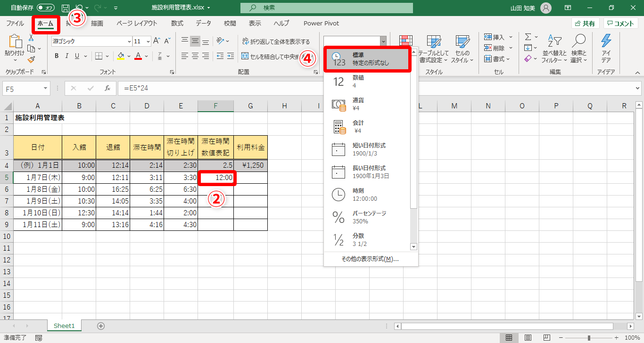Select the パーセンテージ number format
The image size is (644, 343).
[x=367, y=217]
